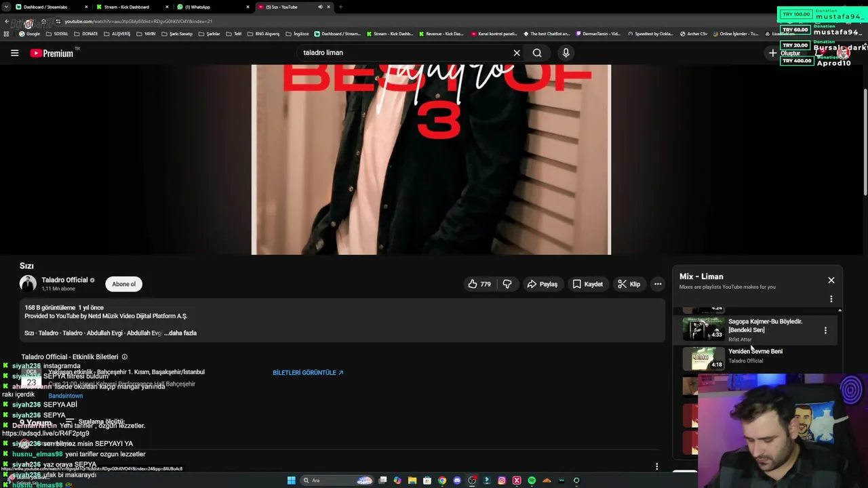Click the magnifier search button

pyautogui.click(x=537, y=53)
